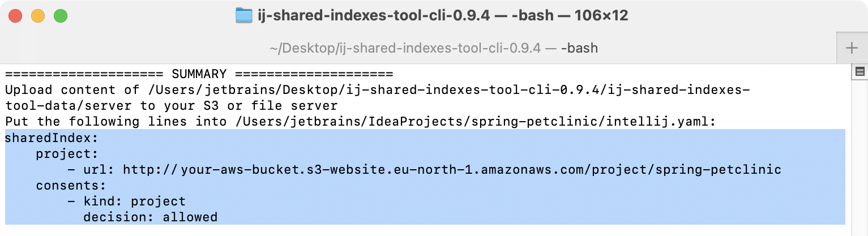The height and width of the screenshot is (236, 868).
Task: Click the folder icon in title bar
Action: click(x=243, y=15)
